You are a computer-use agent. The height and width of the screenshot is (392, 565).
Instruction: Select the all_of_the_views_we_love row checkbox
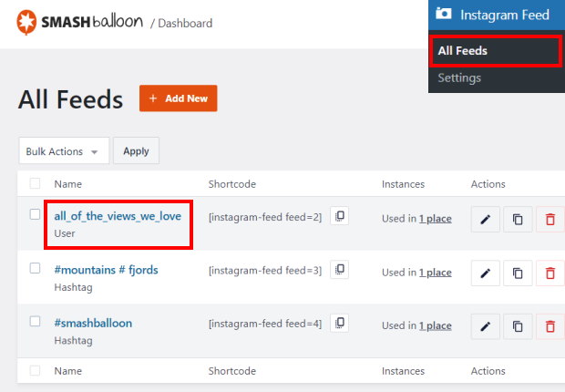tap(35, 214)
